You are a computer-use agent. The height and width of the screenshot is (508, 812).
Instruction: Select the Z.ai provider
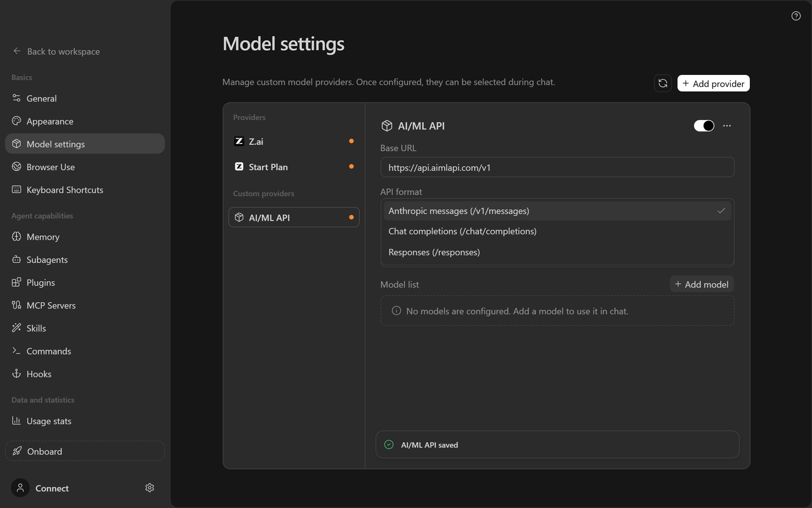coord(294,142)
